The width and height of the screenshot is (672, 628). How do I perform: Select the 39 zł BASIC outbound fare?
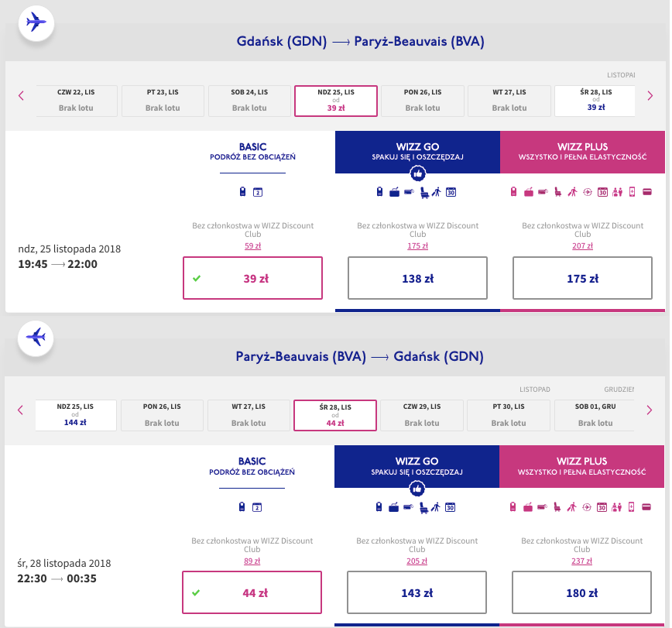252,278
